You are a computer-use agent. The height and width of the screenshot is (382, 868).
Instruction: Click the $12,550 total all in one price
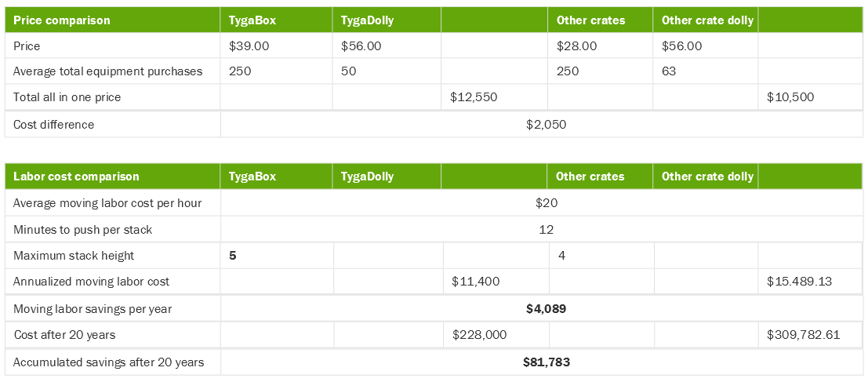474,97
